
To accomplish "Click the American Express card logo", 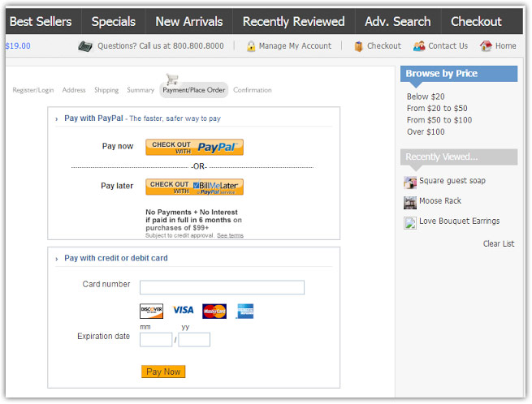I will coord(244,312).
